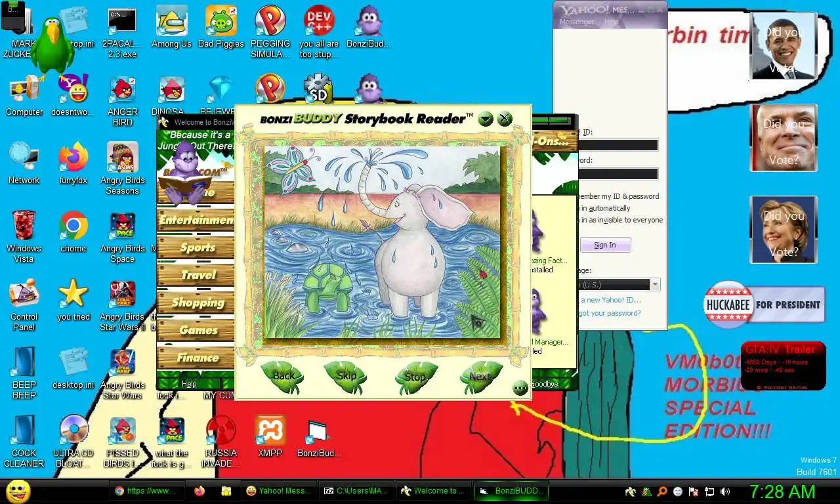
Task: Open the Travel sign in BonziBuddy window
Action: [x=196, y=275]
